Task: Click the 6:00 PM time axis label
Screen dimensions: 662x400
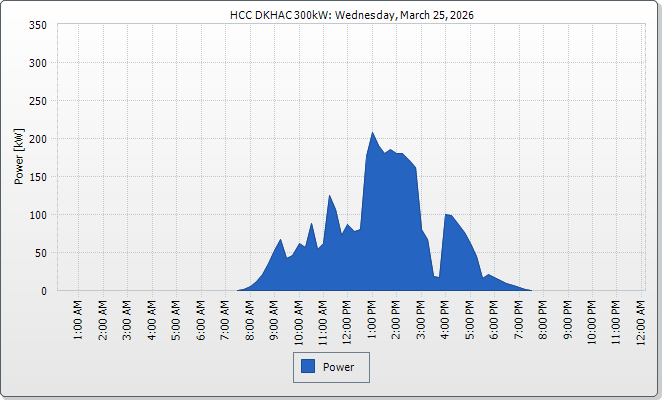Action: [x=494, y=318]
